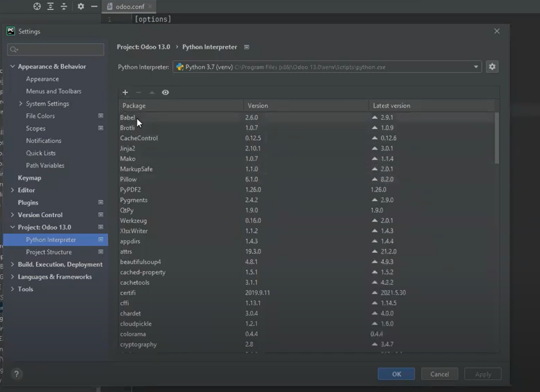
Task: Click the Cancel button
Action: click(439, 374)
